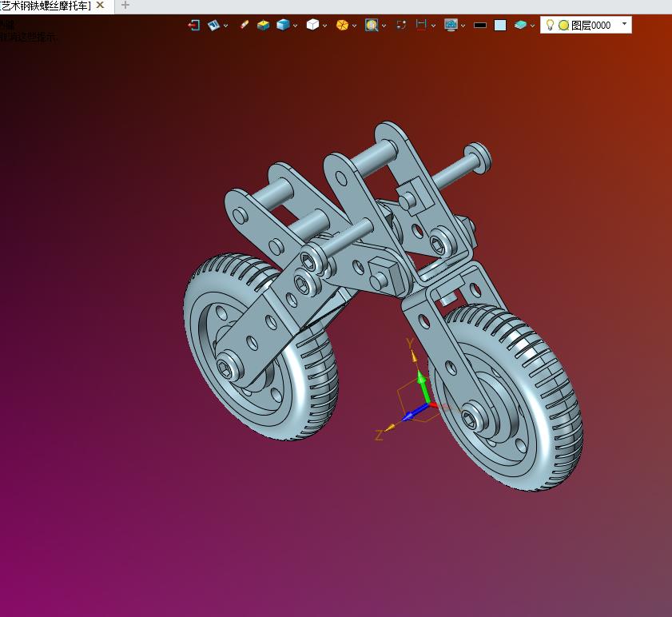Close the 艺术钢铁螺丝摩托车 tab

coord(101,5)
